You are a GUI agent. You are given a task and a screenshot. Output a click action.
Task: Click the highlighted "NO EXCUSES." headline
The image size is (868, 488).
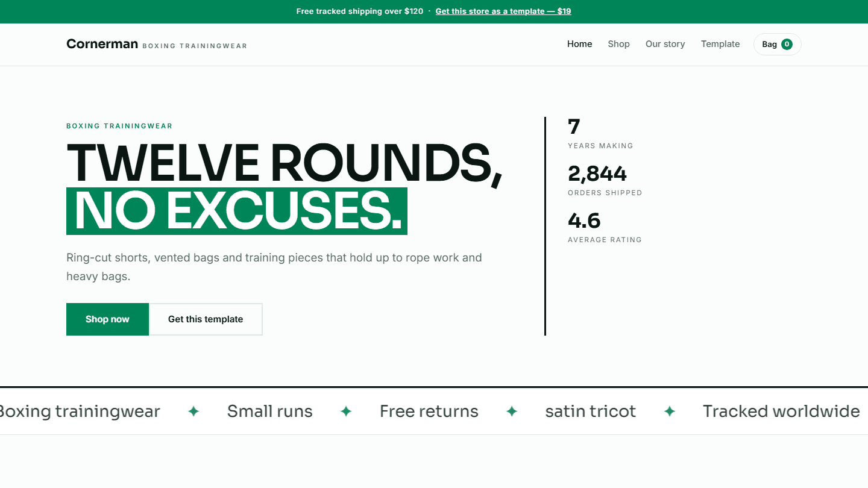click(237, 211)
